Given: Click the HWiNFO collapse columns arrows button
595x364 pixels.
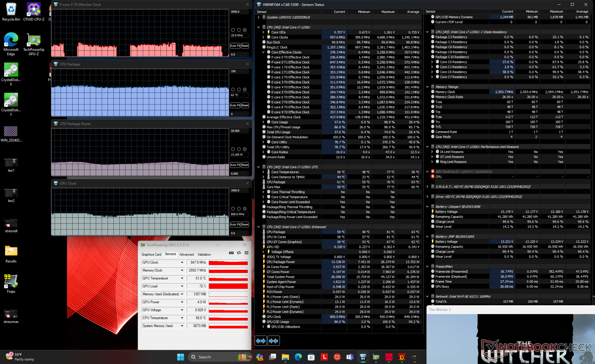Looking at the screenshot, I should coord(273,341).
